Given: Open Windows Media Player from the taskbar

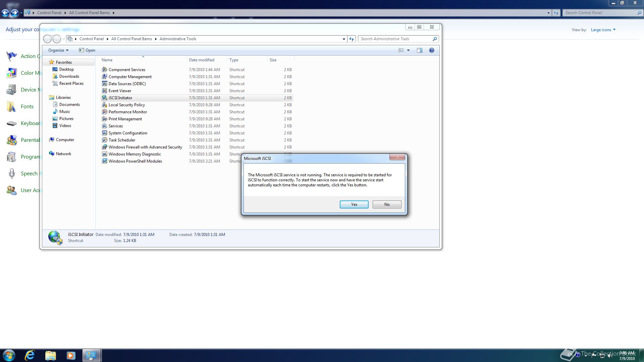Looking at the screenshot, I should point(71,355).
